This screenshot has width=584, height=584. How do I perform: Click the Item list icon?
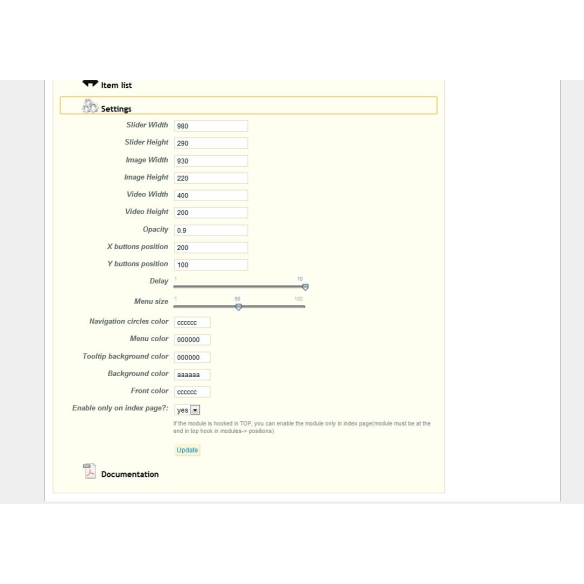pyautogui.click(x=90, y=83)
